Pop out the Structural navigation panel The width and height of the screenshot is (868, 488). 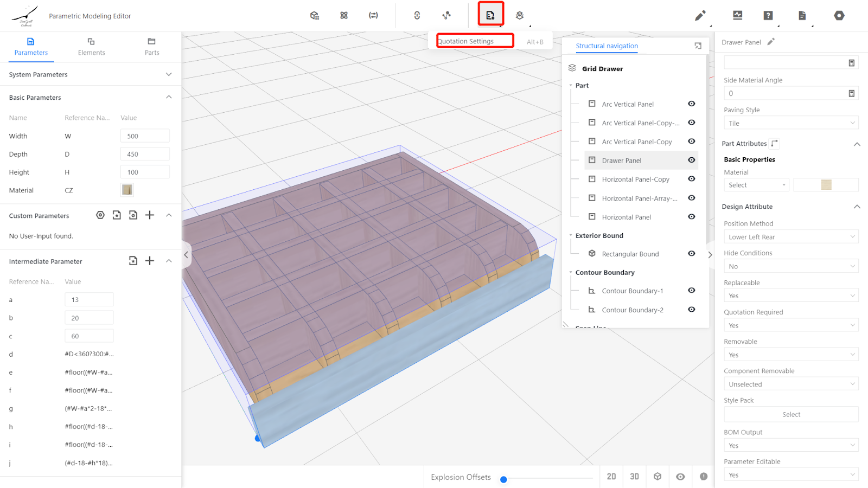point(698,46)
